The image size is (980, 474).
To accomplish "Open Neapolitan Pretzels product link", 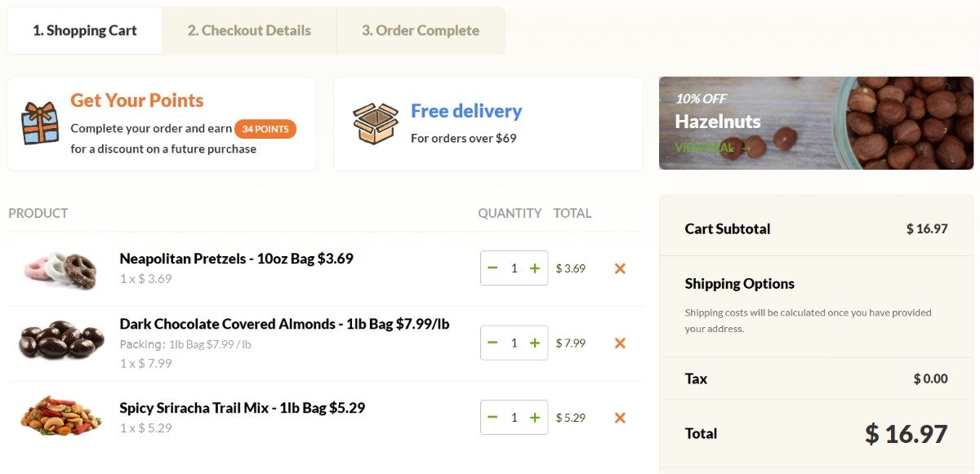I will pos(236,259).
